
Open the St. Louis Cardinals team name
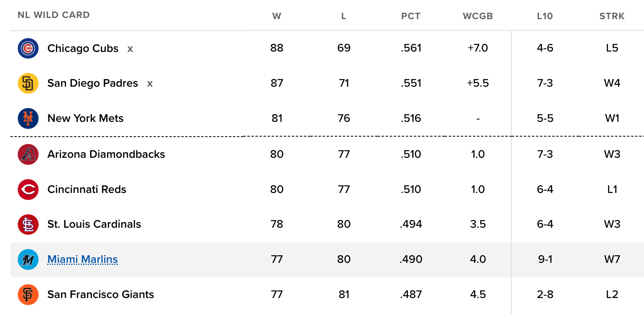pos(94,224)
